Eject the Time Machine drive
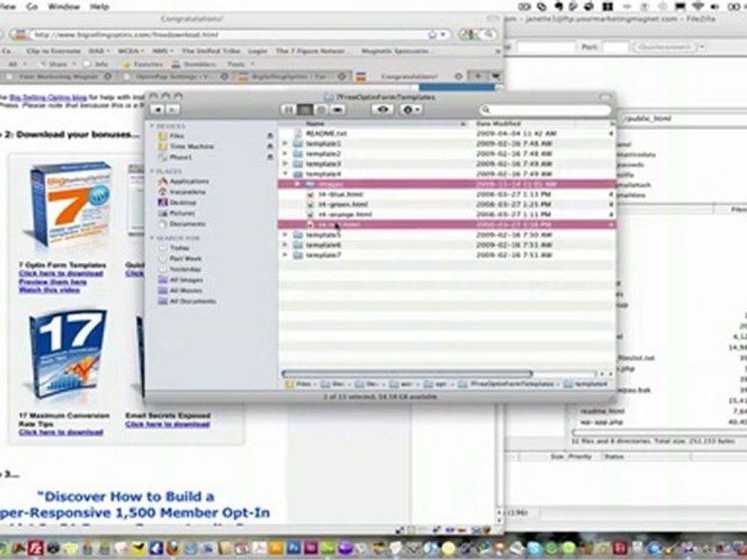 coord(270,146)
